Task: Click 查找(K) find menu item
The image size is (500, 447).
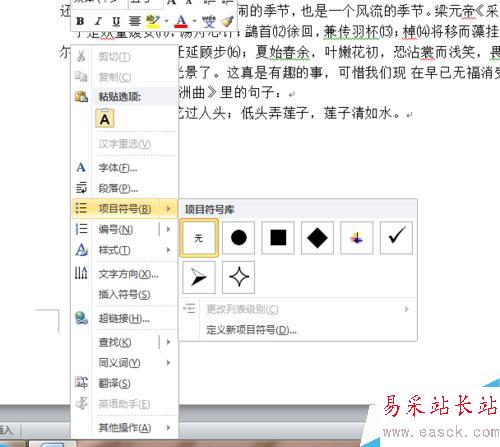Action: (x=115, y=342)
